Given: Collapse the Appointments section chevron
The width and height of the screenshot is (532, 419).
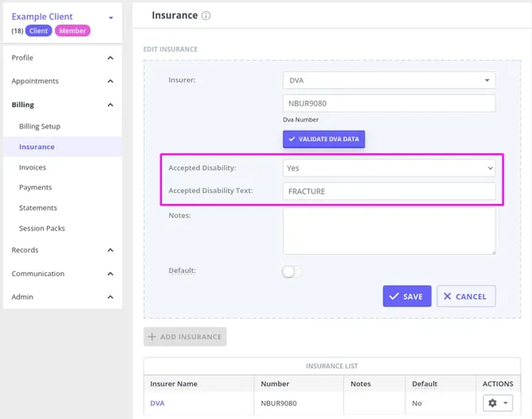Looking at the screenshot, I should click(x=110, y=81).
